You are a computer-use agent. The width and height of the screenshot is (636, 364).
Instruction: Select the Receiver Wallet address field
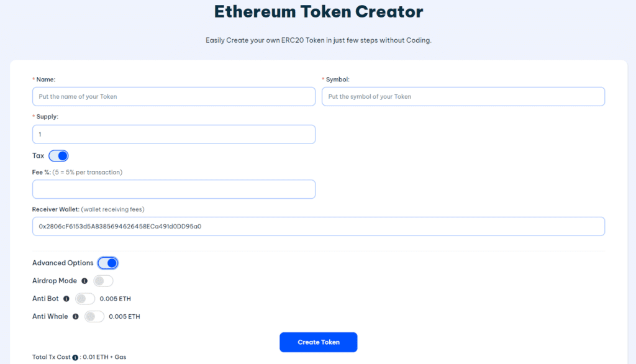click(318, 226)
